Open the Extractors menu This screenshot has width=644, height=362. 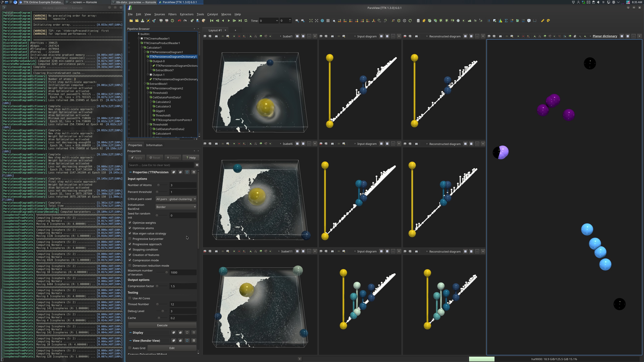pyautogui.click(x=186, y=14)
